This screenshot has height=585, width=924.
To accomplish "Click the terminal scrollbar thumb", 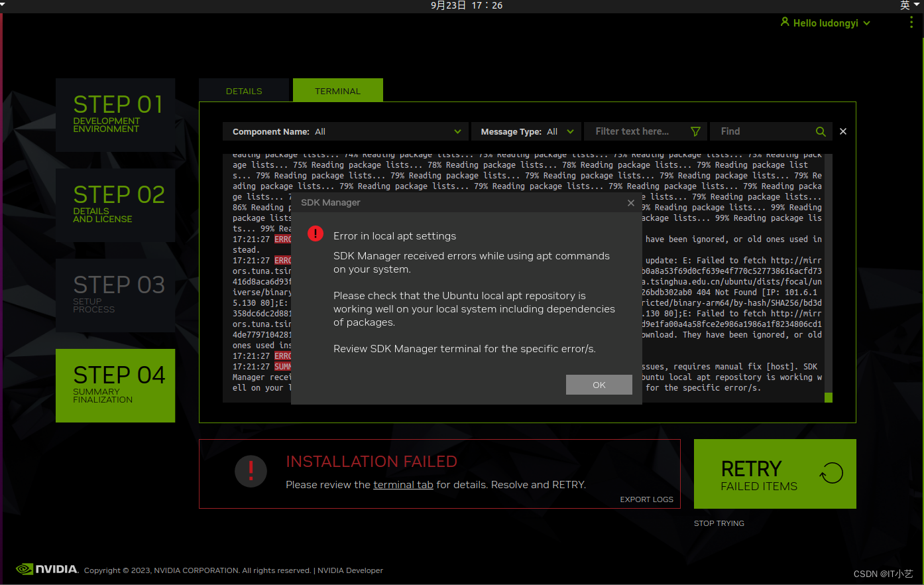I will (x=829, y=397).
